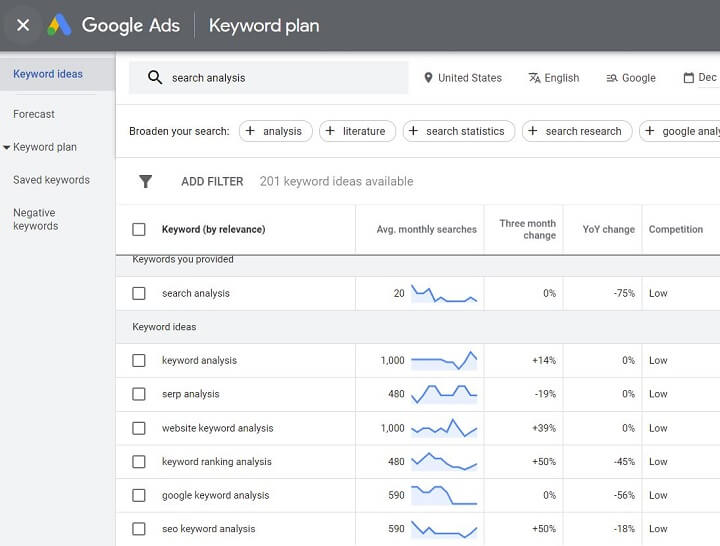Click +39% three month change value

tap(544, 428)
